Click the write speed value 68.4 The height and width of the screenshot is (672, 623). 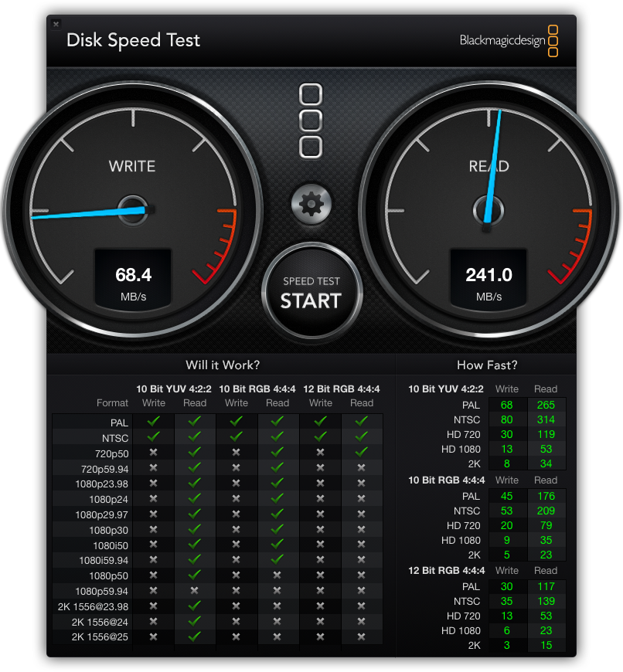[134, 275]
